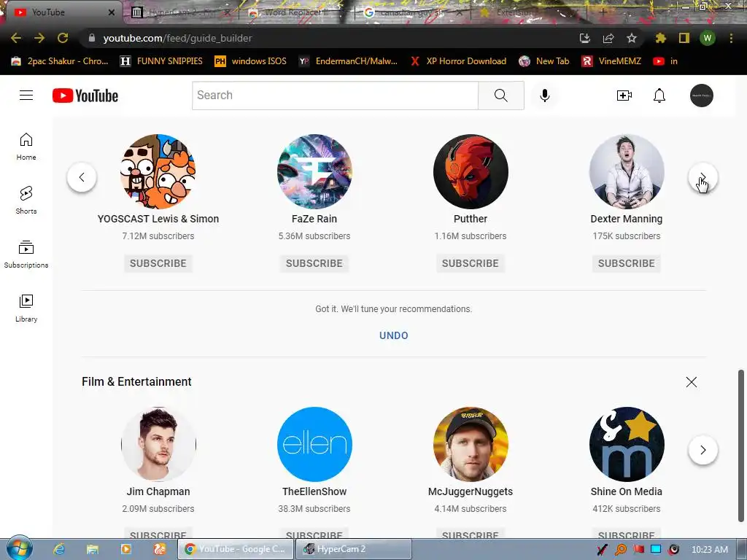Open TheEllenShow channel avatar
The width and height of the screenshot is (747, 560).
pos(314,444)
